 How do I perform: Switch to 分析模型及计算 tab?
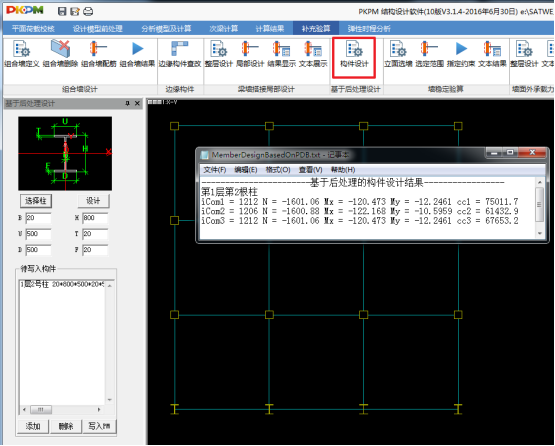166,29
